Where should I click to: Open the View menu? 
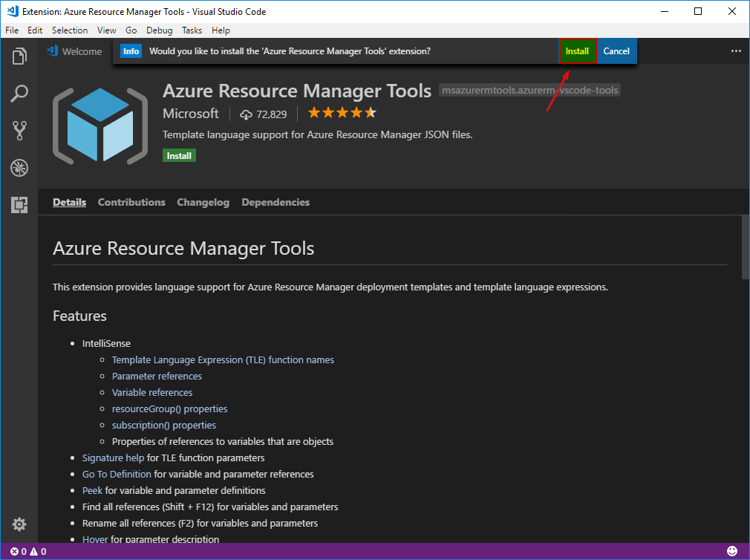pyautogui.click(x=107, y=30)
